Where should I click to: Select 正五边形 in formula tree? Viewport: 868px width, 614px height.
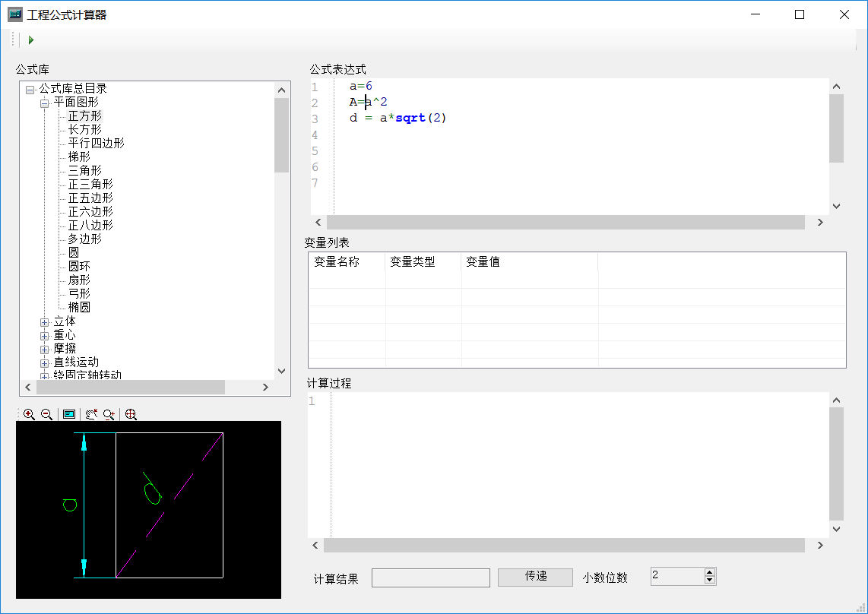(x=90, y=198)
